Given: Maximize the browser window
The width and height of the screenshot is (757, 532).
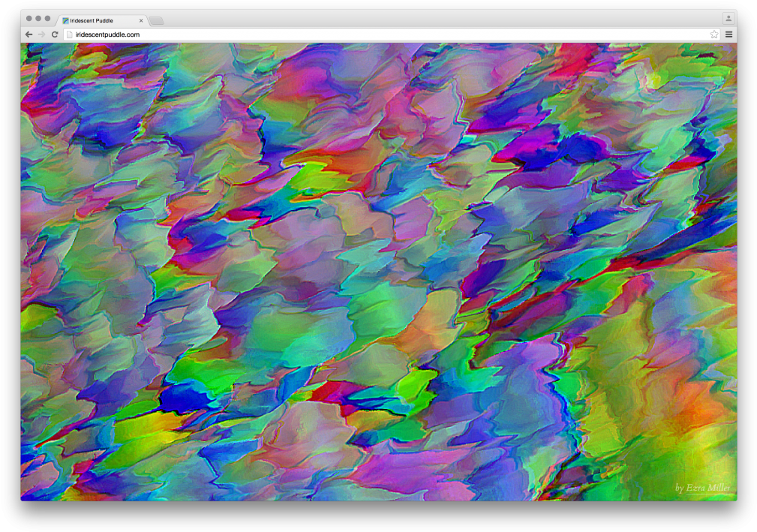Looking at the screenshot, I should (x=48, y=19).
